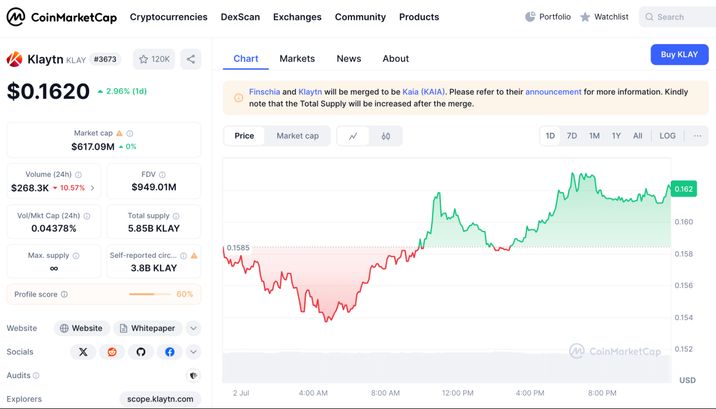Open the Community menu
This screenshot has height=409, width=716.
(x=360, y=17)
